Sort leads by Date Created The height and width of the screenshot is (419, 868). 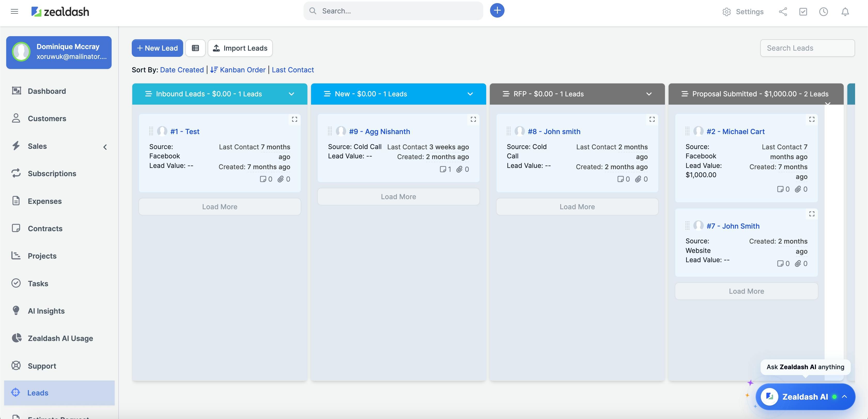[182, 70]
